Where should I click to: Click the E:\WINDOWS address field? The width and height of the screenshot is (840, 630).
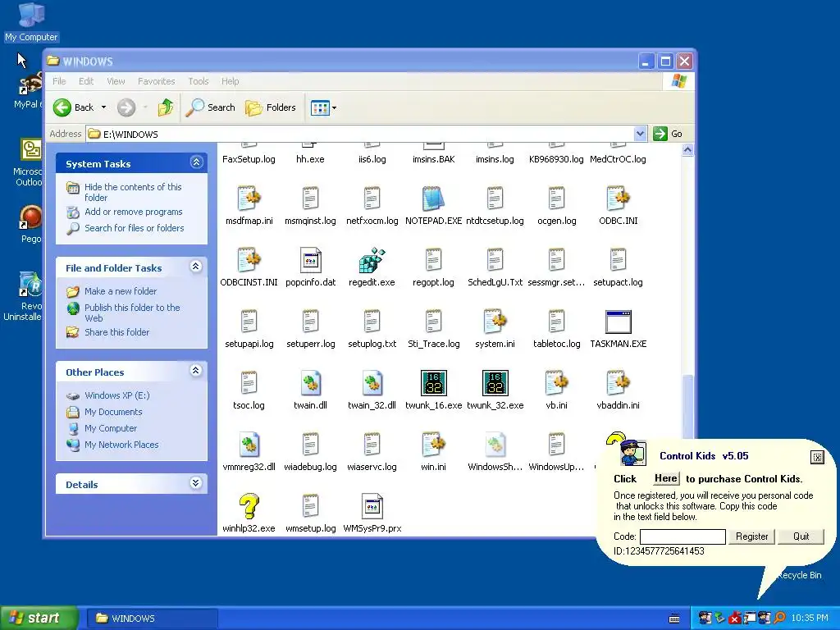click(360, 134)
